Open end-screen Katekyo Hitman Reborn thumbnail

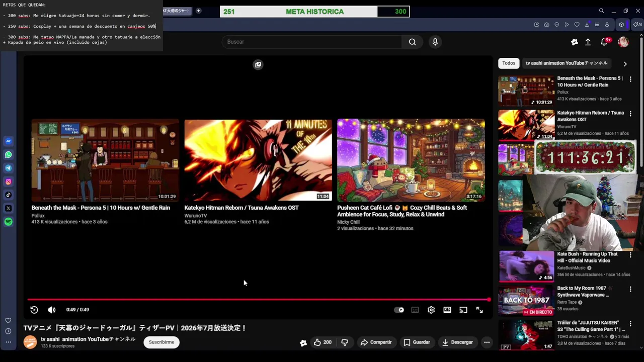pyautogui.click(x=258, y=160)
